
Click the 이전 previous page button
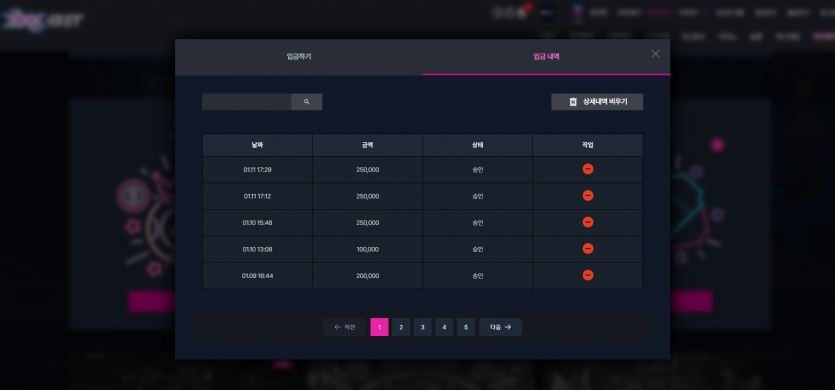[344, 327]
